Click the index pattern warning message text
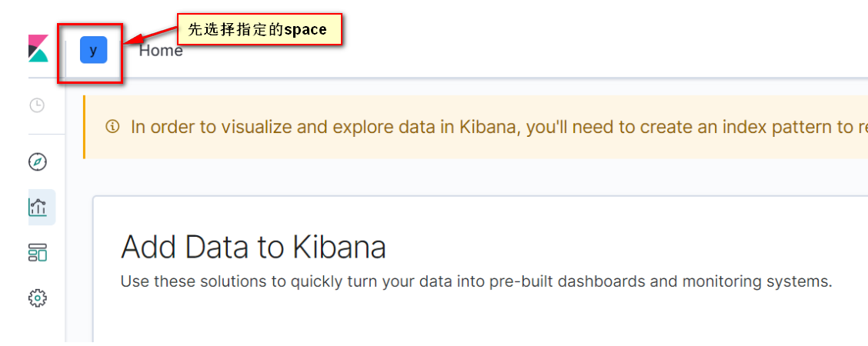 pos(499,127)
